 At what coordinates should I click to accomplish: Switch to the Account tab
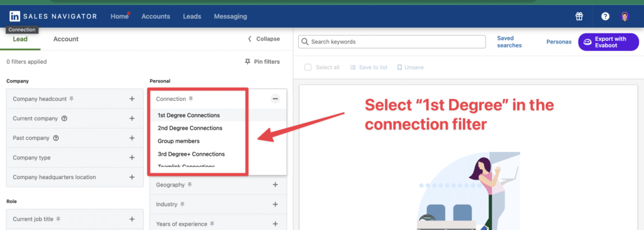(x=65, y=39)
